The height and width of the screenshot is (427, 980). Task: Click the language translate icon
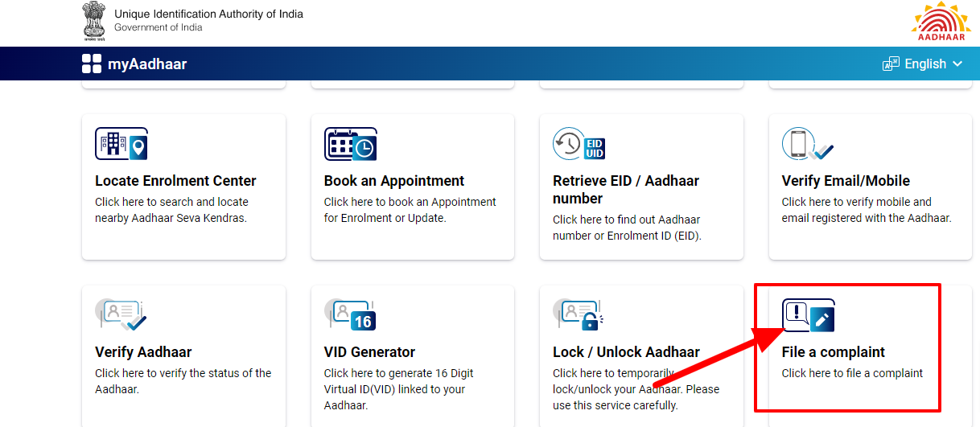tap(891, 64)
